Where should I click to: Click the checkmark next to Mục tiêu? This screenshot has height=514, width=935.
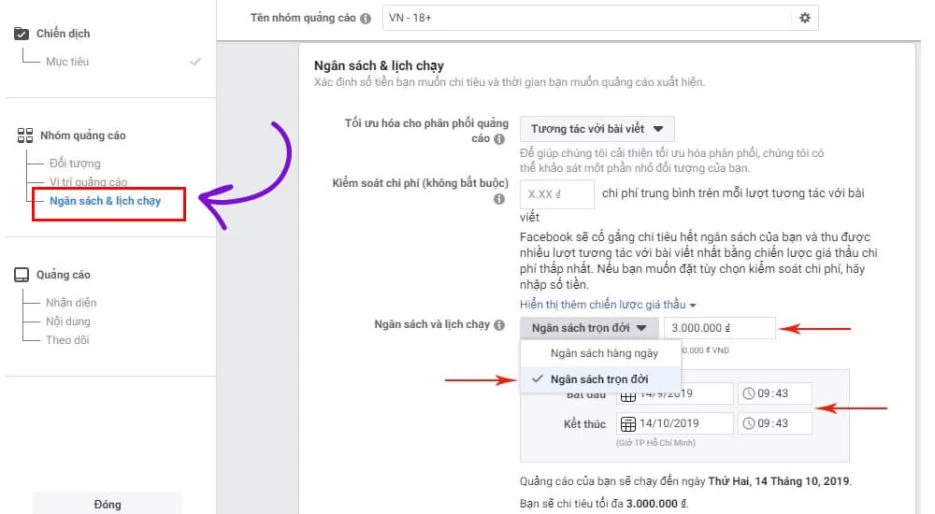click(x=195, y=61)
